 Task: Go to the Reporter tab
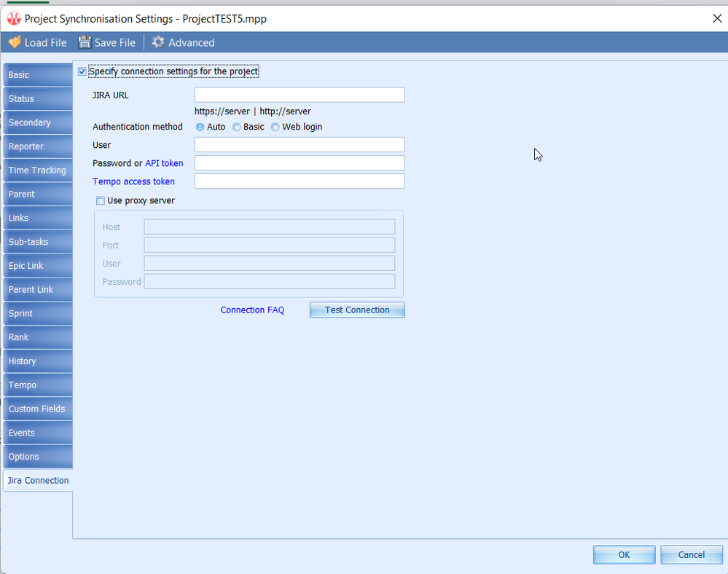click(38, 146)
